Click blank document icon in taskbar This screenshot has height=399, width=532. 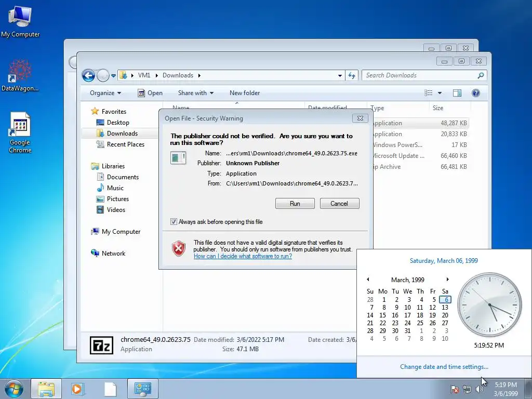point(110,389)
